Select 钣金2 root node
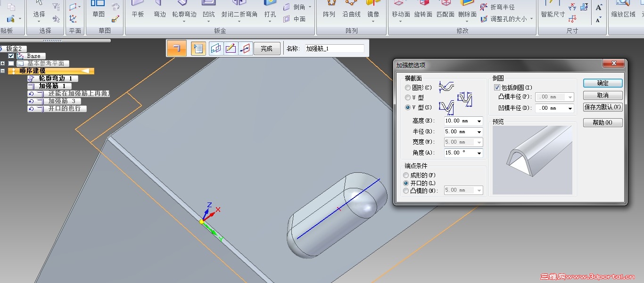The width and height of the screenshot is (644, 283). coord(14,49)
